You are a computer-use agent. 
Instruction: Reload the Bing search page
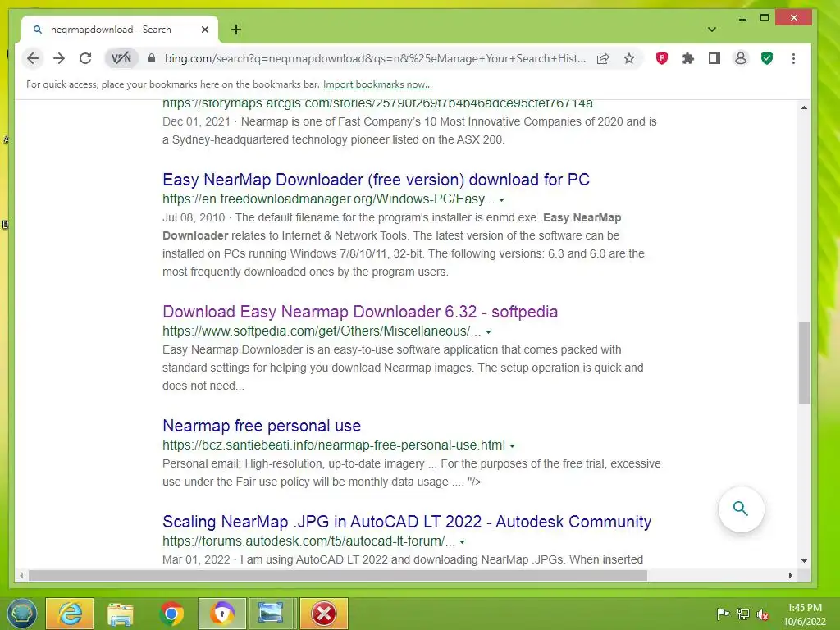click(x=85, y=58)
